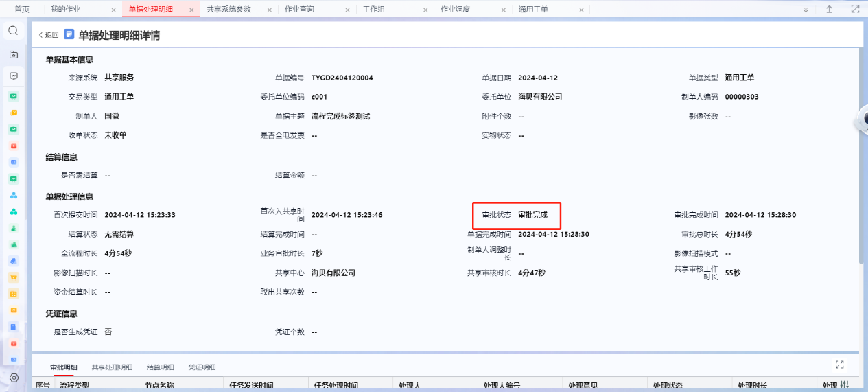Click the upload arrow icon at top right

click(x=829, y=10)
